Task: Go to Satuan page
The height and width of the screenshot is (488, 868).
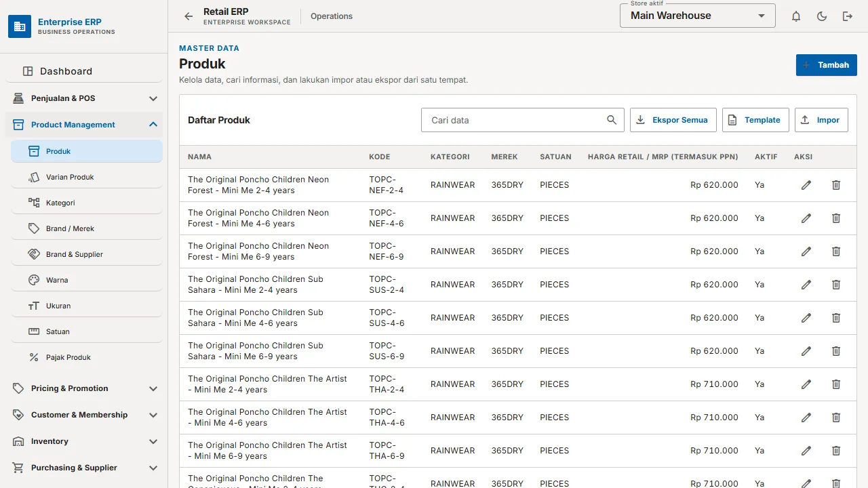Action: (87, 331)
